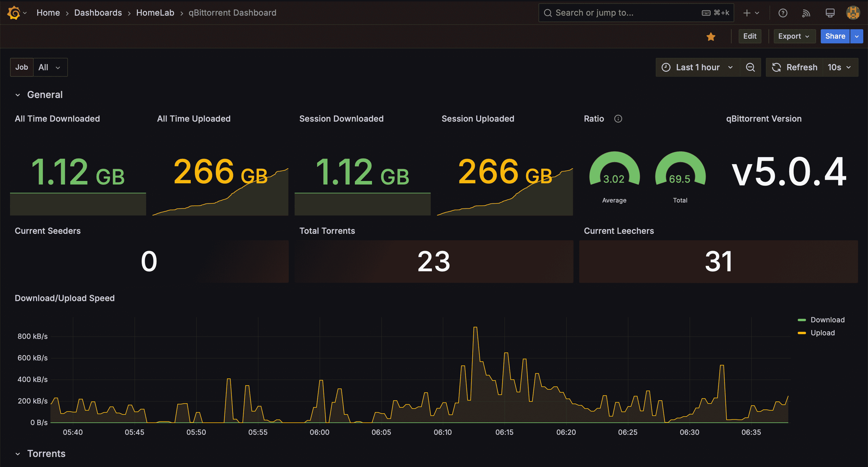Image resolution: width=868 pixels, height=467 pixels.
Task: Show the Ratio panel info icon
Action: [x=618, y=119]
